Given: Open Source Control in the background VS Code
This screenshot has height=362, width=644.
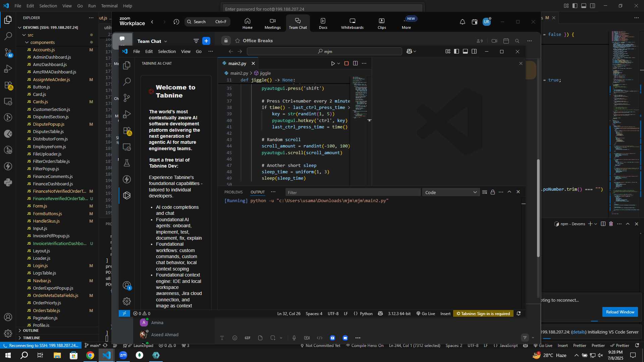Looking at the screenshot, I should (8, 52).
